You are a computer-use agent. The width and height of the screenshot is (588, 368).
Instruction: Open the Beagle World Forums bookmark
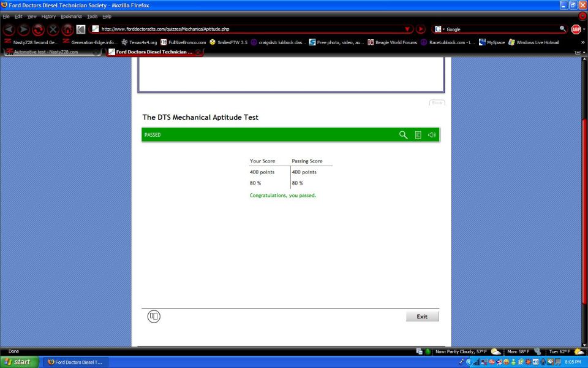(x=392, y=42)
